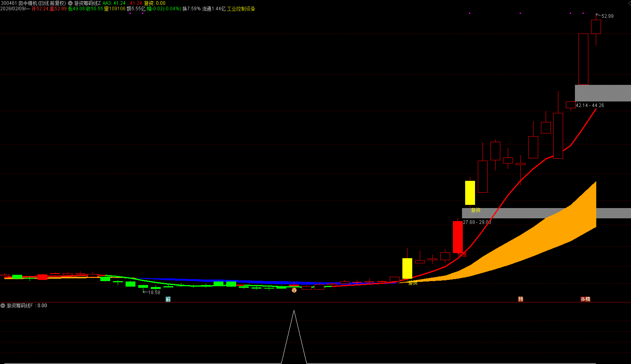Click the 涨榜 marker icon

coord(585,299)
